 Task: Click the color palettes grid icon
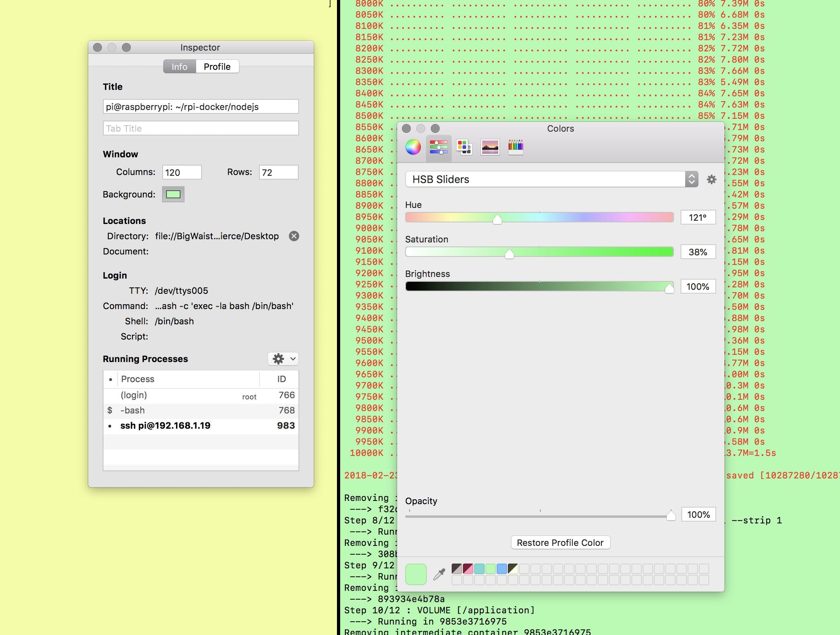pos(464,147)
